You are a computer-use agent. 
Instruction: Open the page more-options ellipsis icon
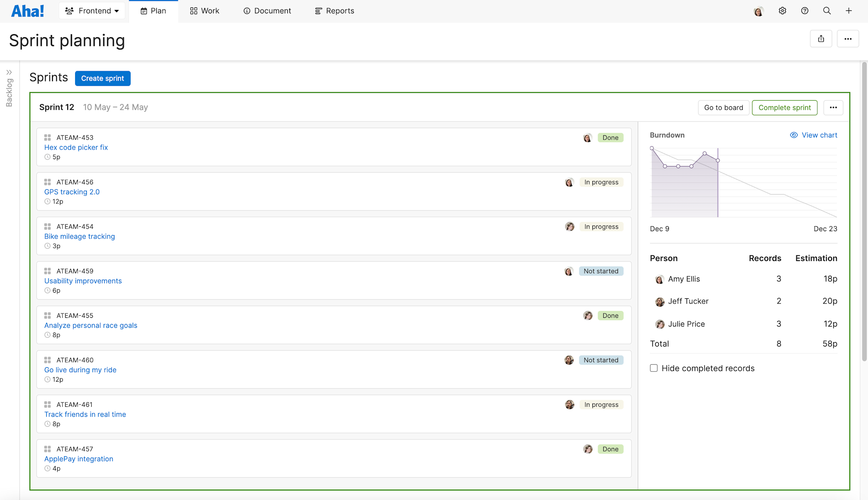click(848, 39)
